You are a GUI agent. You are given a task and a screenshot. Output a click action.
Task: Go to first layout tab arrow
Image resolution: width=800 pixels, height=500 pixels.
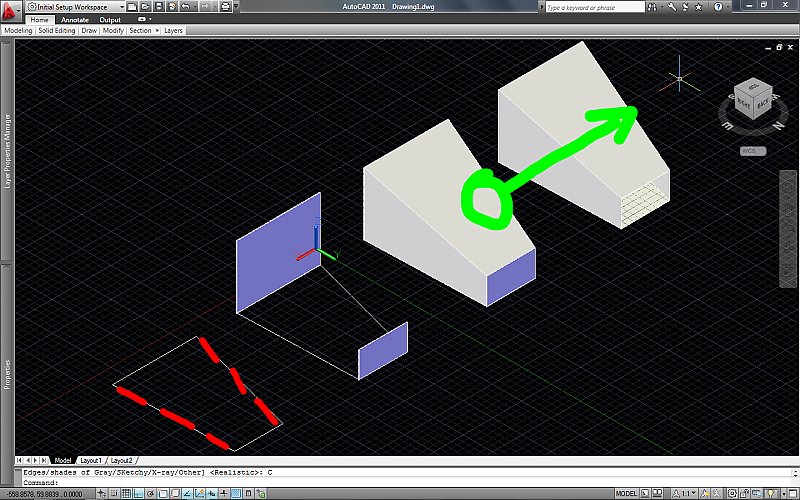[x=19, y=460]
